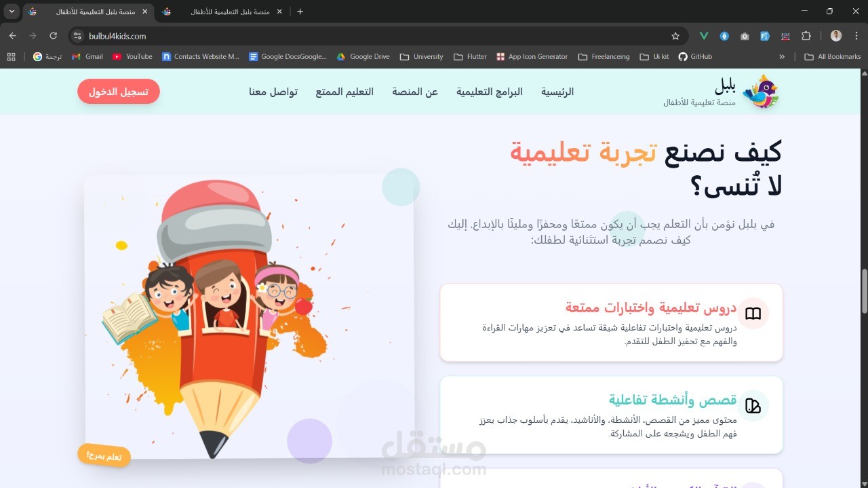Screen dimensions: 868x488
Task: Expand the University bookmarks folder
Action: point(422,57)
